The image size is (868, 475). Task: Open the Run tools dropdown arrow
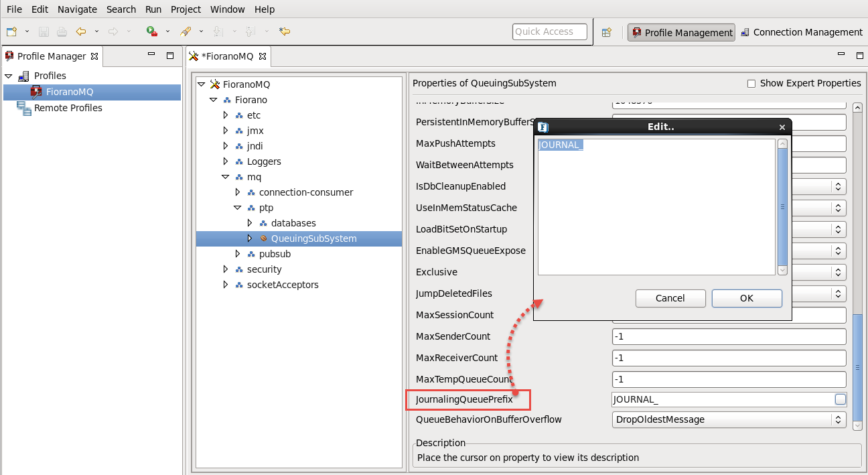click(167, 31)
